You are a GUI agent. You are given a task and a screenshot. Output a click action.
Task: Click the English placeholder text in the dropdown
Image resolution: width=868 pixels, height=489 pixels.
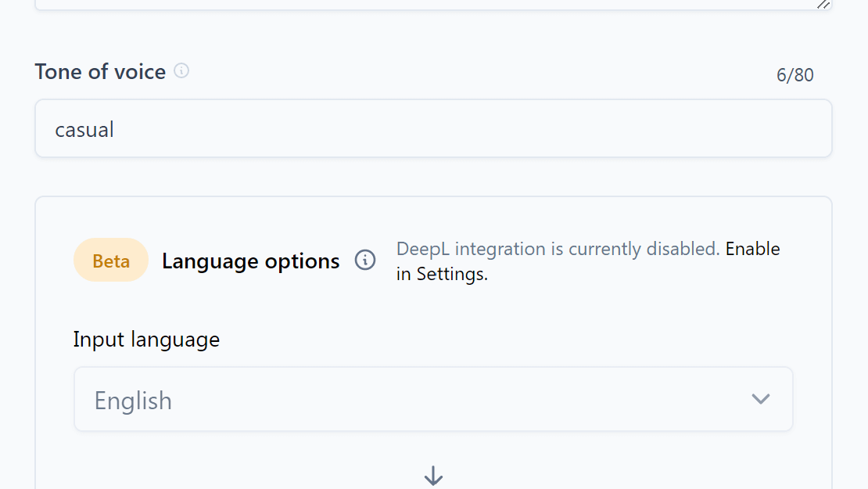click(133, 401)
